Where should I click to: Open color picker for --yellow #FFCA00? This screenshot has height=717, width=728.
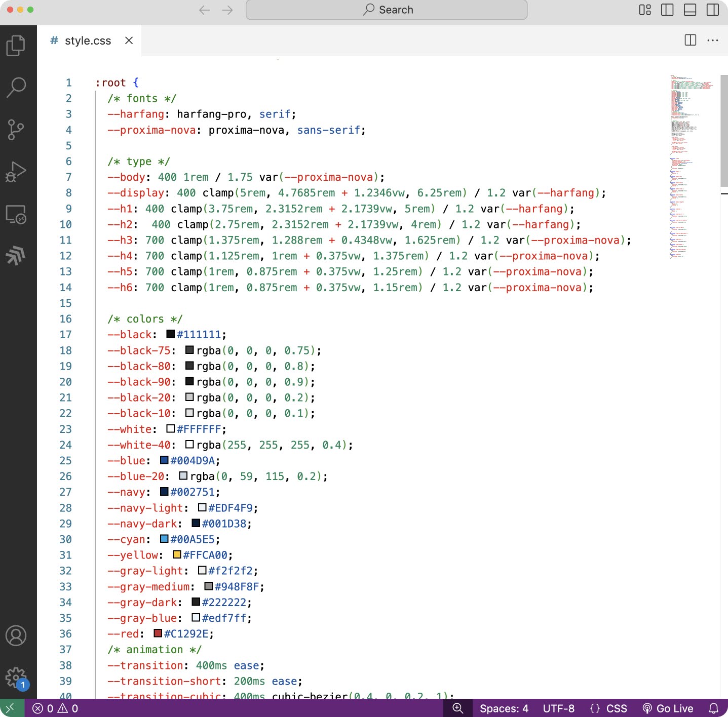pos(177,554)
